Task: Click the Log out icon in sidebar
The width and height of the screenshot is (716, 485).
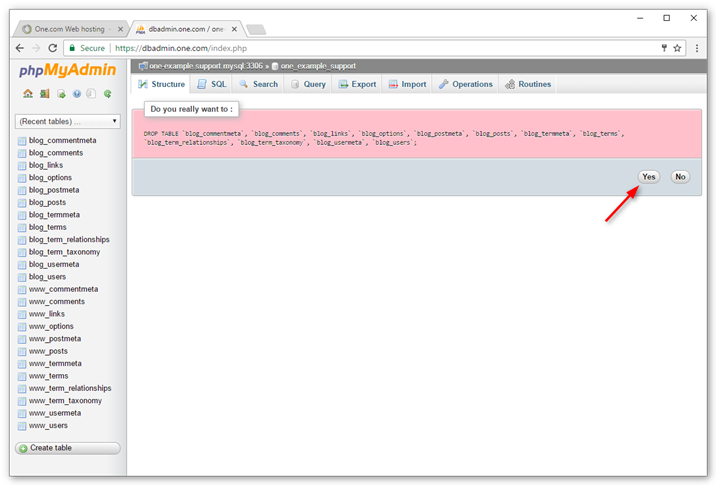Action: point(44,94)
